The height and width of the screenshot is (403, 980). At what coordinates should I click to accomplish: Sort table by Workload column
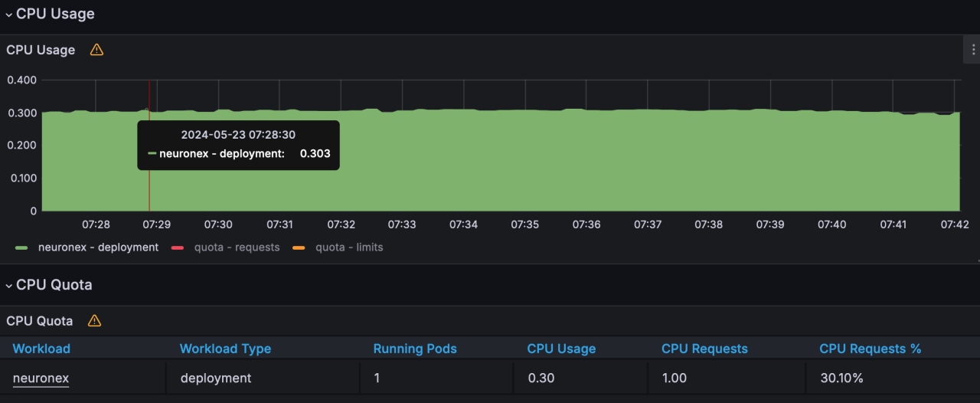(x=41, y=349)
